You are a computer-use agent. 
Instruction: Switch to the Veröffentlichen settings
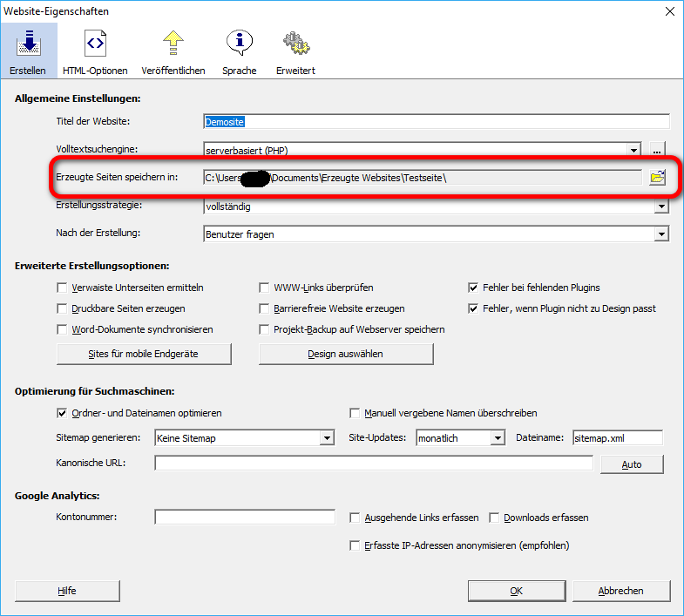coord(174,51)
